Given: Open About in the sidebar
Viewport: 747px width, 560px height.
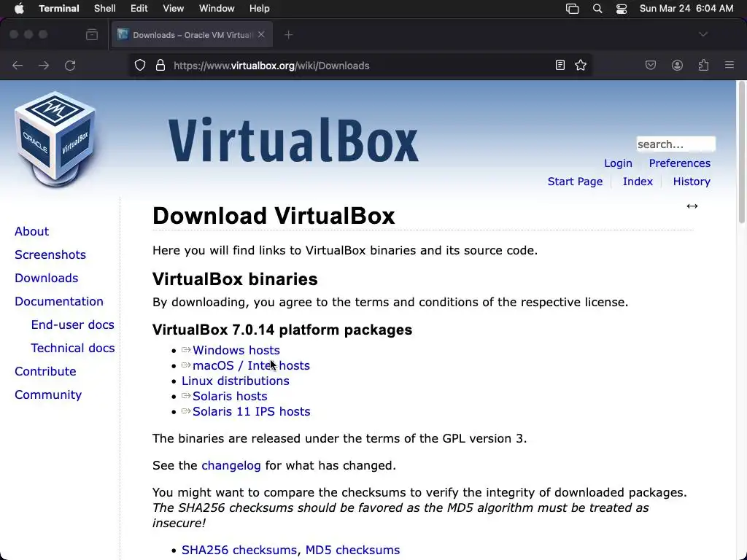Looking at the screenshot, I should (31, 231).
